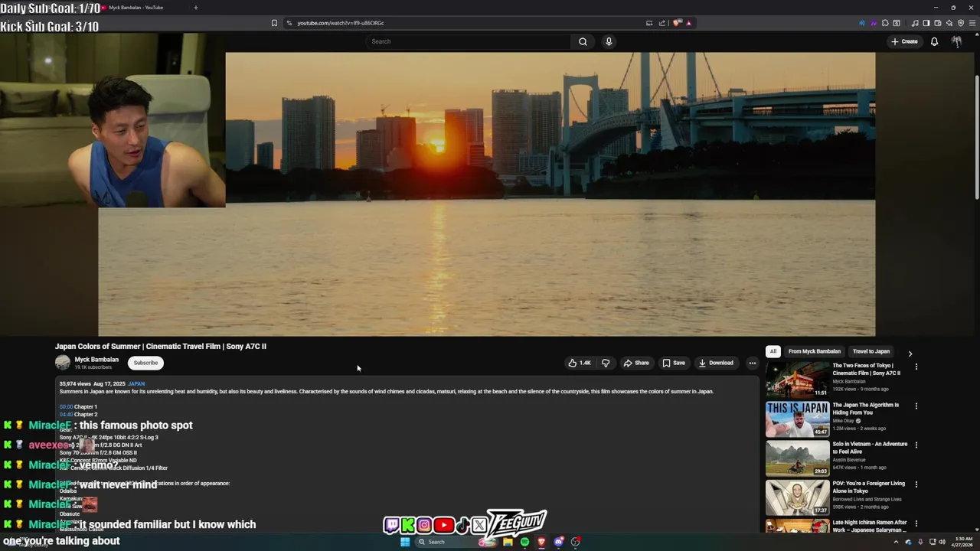Click the share page icon in address bar
This screenshot has width=980, height=551.
pos(662,23)
